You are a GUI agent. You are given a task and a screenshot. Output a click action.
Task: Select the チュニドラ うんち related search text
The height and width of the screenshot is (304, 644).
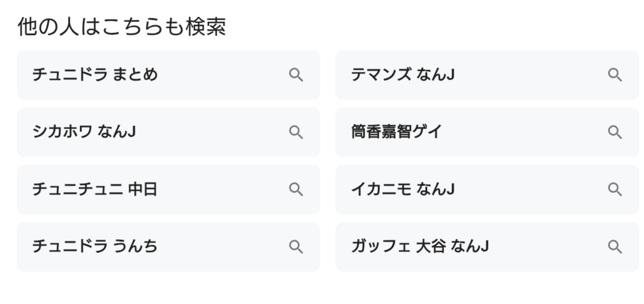click(x=95, y=246)
